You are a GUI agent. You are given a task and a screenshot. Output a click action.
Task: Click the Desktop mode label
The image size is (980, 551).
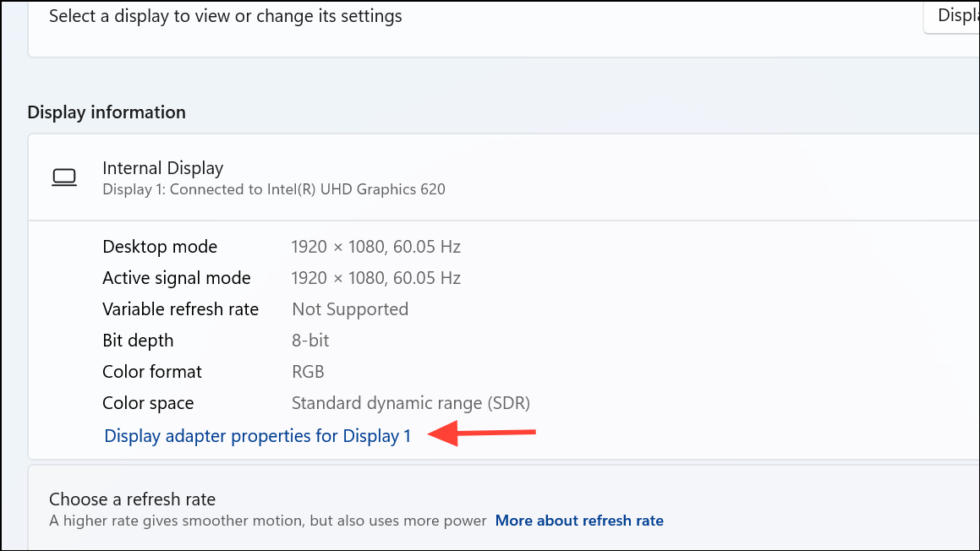[159, 246]
